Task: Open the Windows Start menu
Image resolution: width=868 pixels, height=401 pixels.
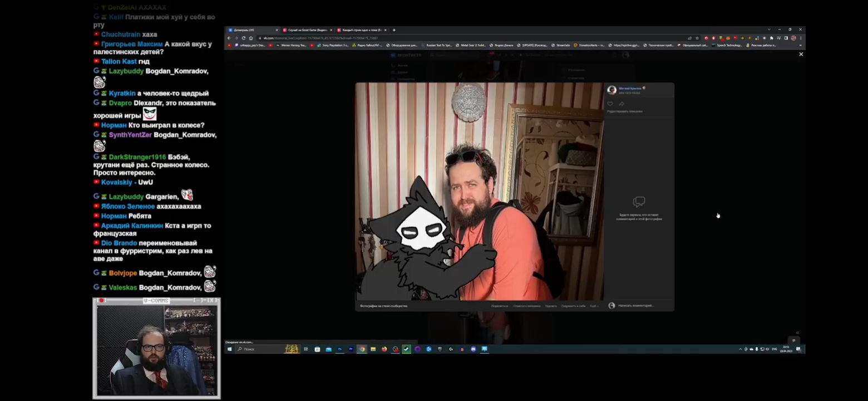Action: 229,349
